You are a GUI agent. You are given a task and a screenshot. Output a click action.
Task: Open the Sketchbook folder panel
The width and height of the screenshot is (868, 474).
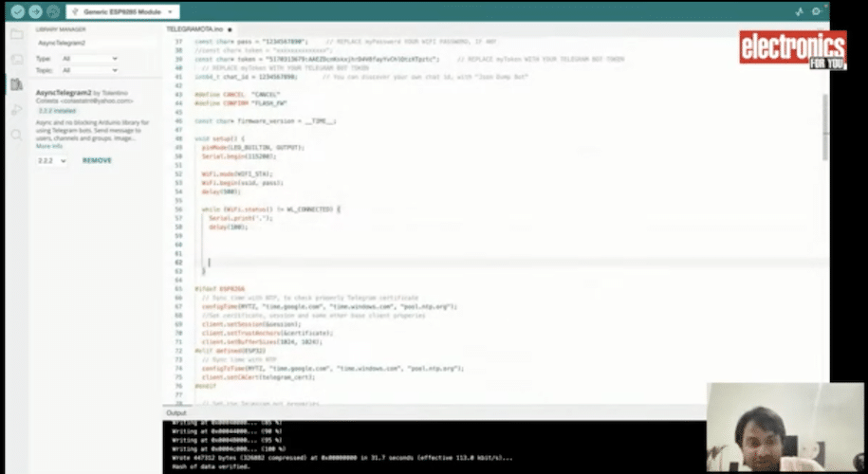pos(16,34)
